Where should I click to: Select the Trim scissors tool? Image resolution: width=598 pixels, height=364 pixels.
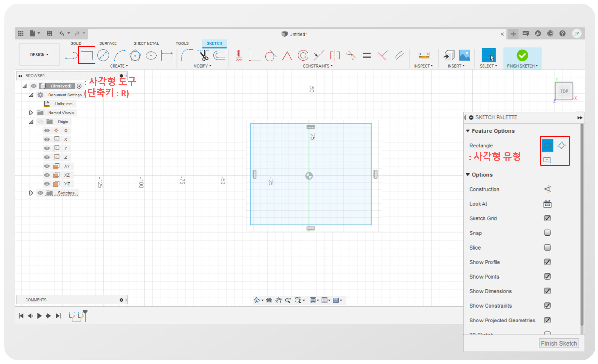204,55
